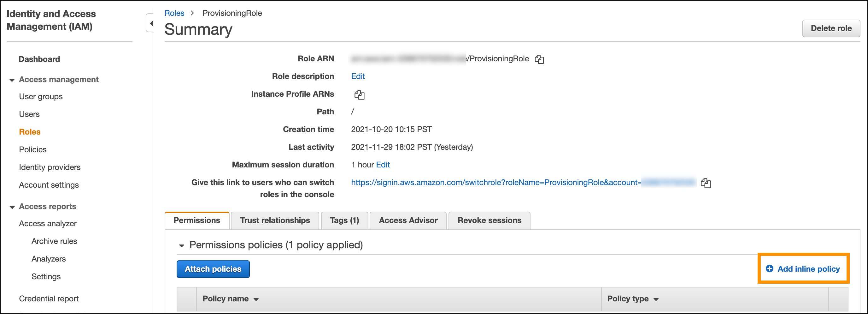Sort by Policy name column
The image size is (868, 314).
point(231,299)
